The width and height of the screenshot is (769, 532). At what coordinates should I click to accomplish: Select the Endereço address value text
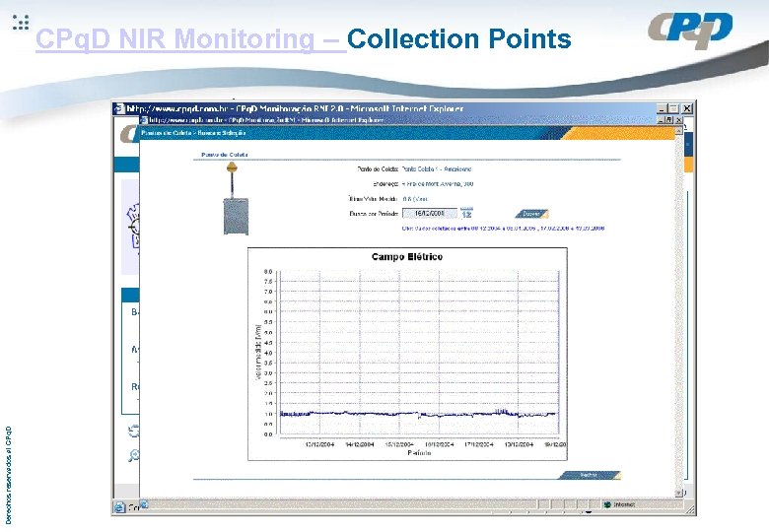coord(438,184)
